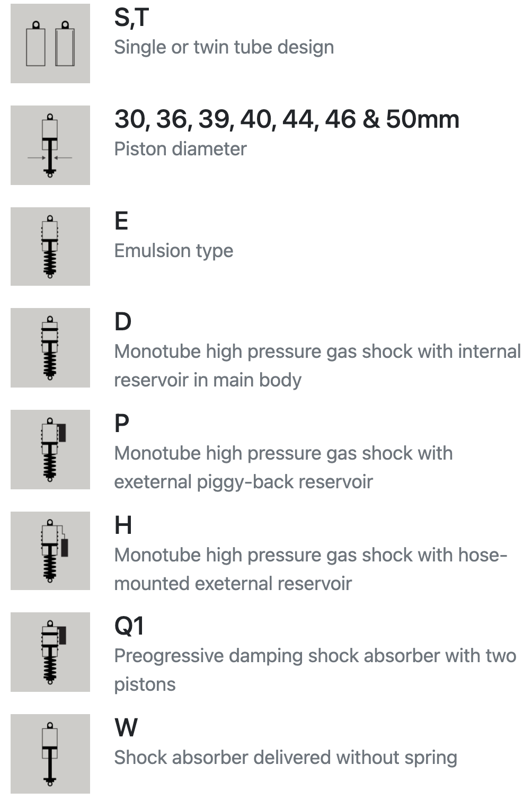Click the "Single or twin tube design" description
Screen dimensions: 532x800
point(224,48)
